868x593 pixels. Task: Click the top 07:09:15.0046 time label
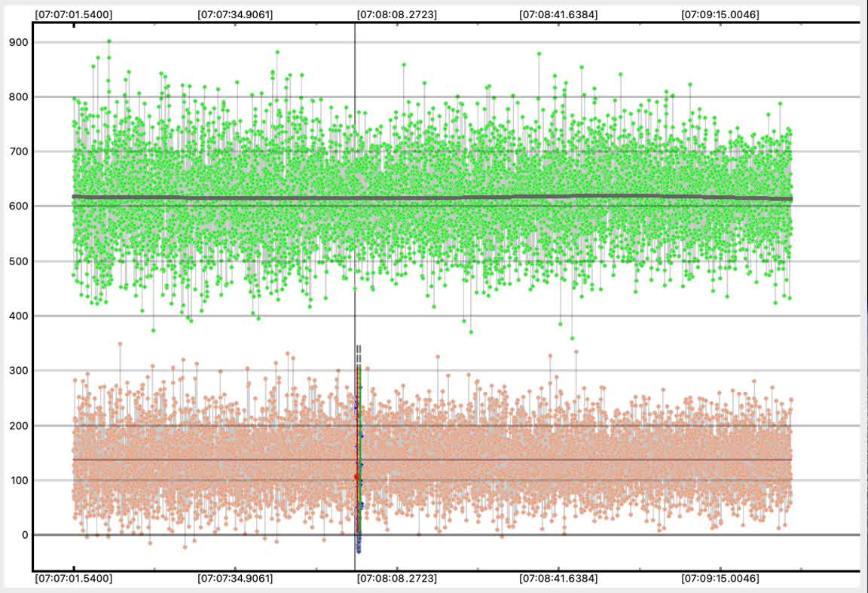(x=720, y=14)
